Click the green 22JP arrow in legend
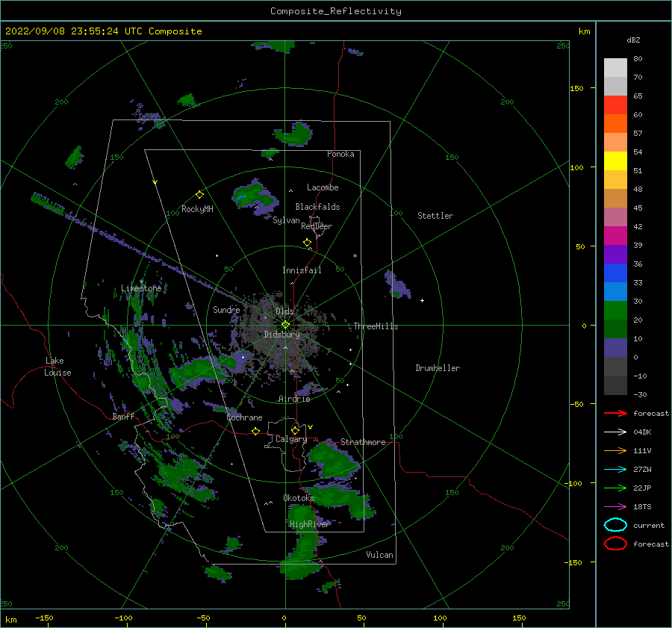The image size is (672, 628). coord(615,488)
